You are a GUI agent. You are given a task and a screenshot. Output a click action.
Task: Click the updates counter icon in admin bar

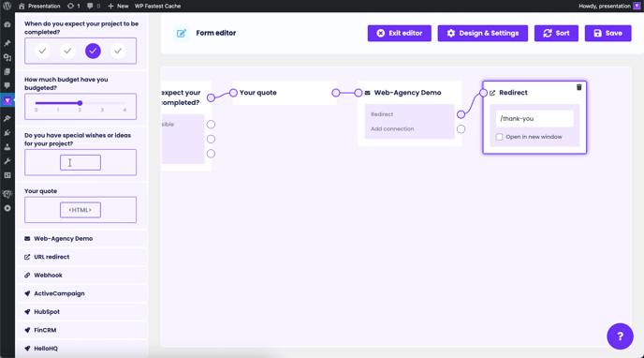click(74, 6)
